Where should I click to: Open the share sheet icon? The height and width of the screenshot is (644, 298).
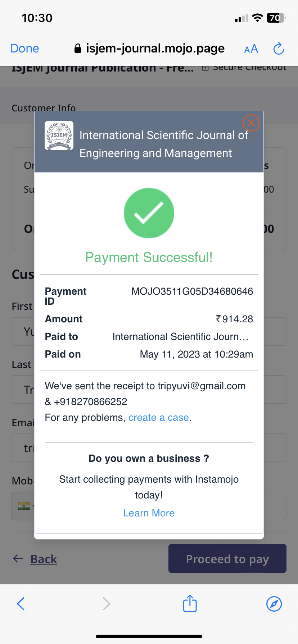point(190,603)
